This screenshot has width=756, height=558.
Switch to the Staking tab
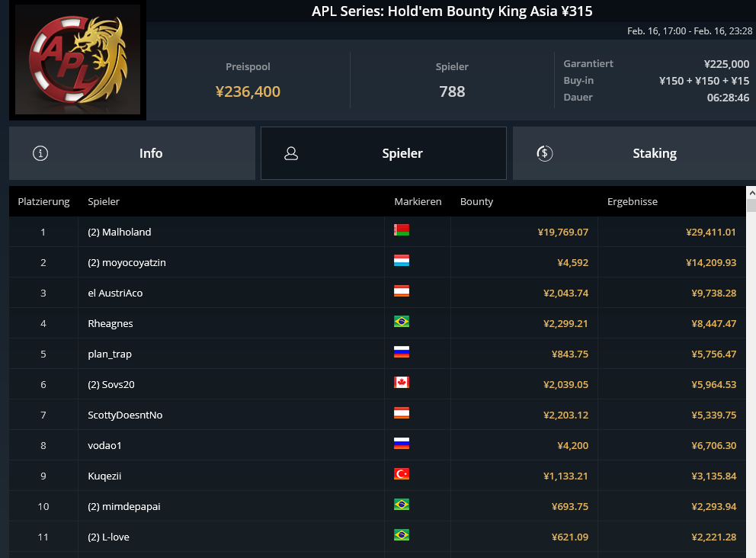(634, 153)
